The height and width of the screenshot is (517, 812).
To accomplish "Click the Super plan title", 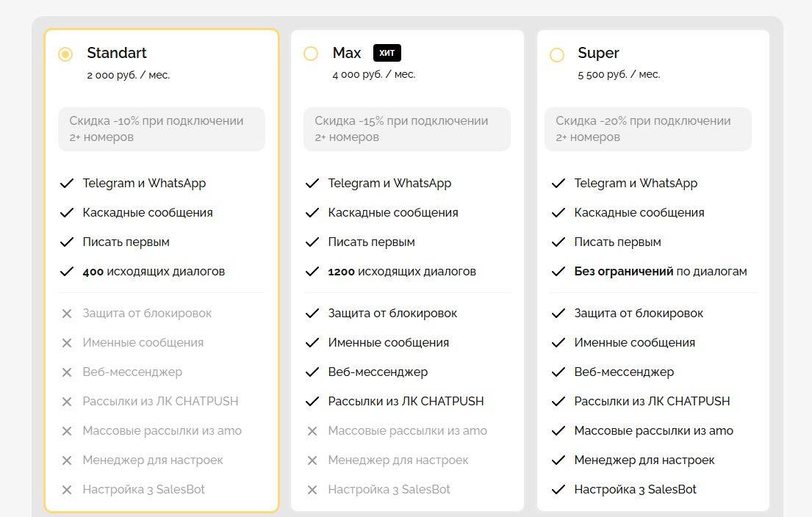I will pyautogui.click(x=598, y=53).
